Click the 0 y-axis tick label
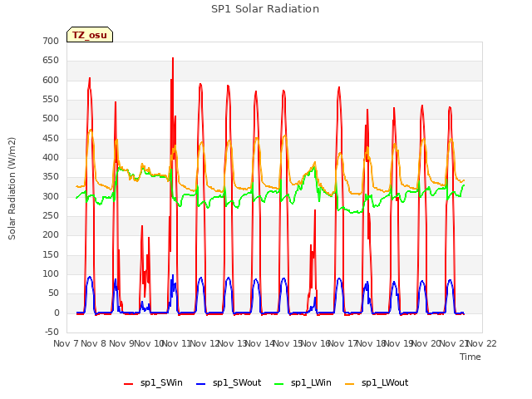Image resolution: width=532 pixels, height=399 pixels. coord(57,313)
